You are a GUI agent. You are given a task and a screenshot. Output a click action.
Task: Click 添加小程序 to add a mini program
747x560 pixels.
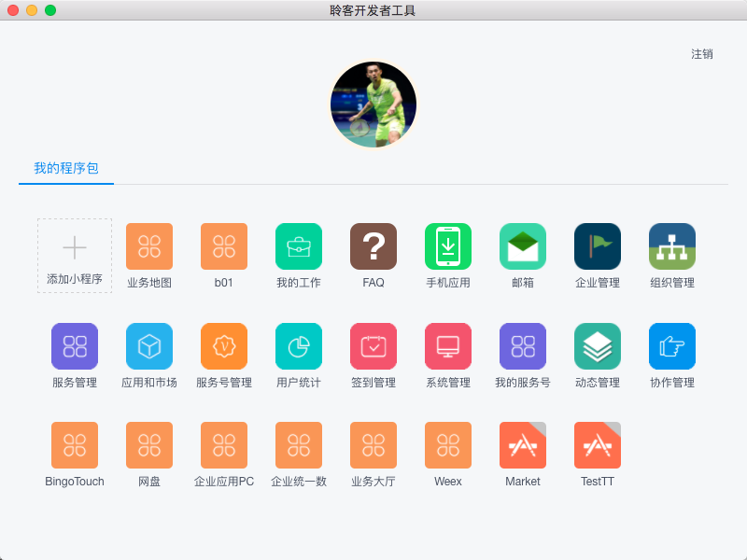[x=74, y=255]
